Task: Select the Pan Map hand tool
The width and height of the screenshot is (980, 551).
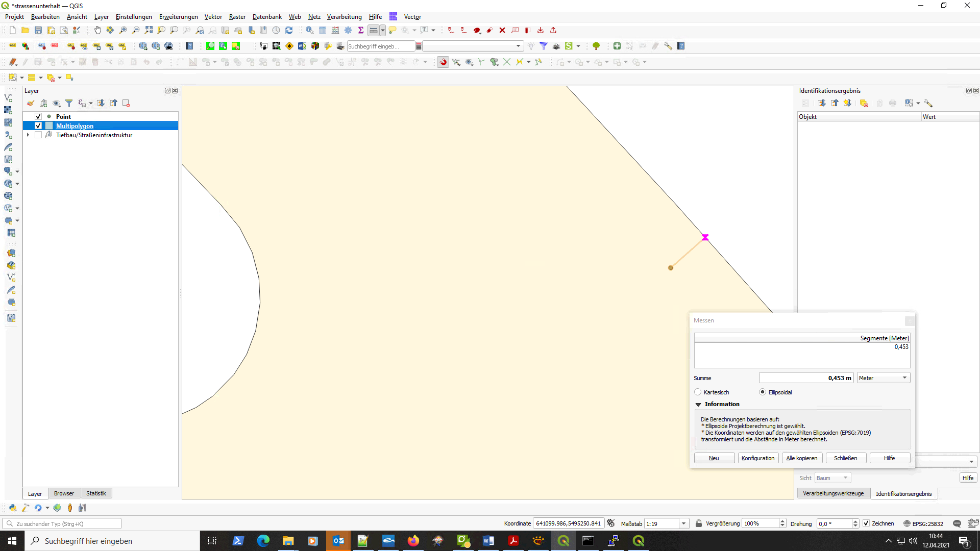Action: tap(97, 30)
